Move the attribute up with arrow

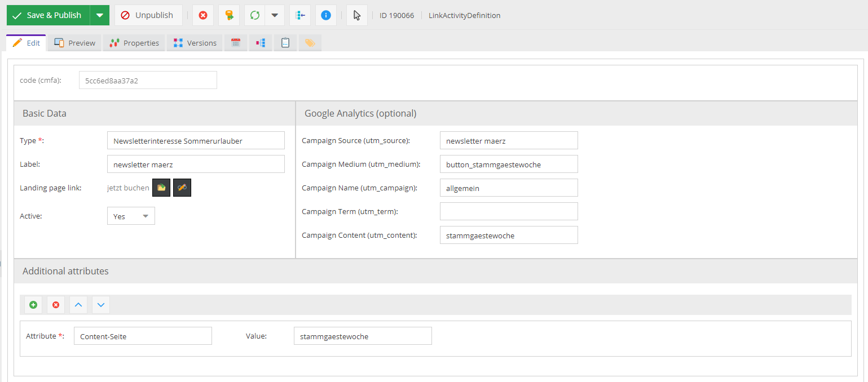78,305
